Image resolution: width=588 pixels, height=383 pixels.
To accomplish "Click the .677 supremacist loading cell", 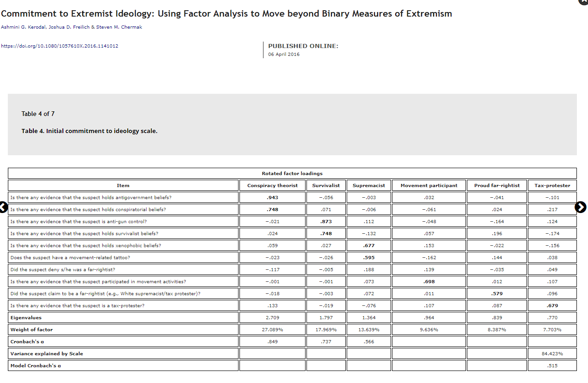I will [369, 245].
